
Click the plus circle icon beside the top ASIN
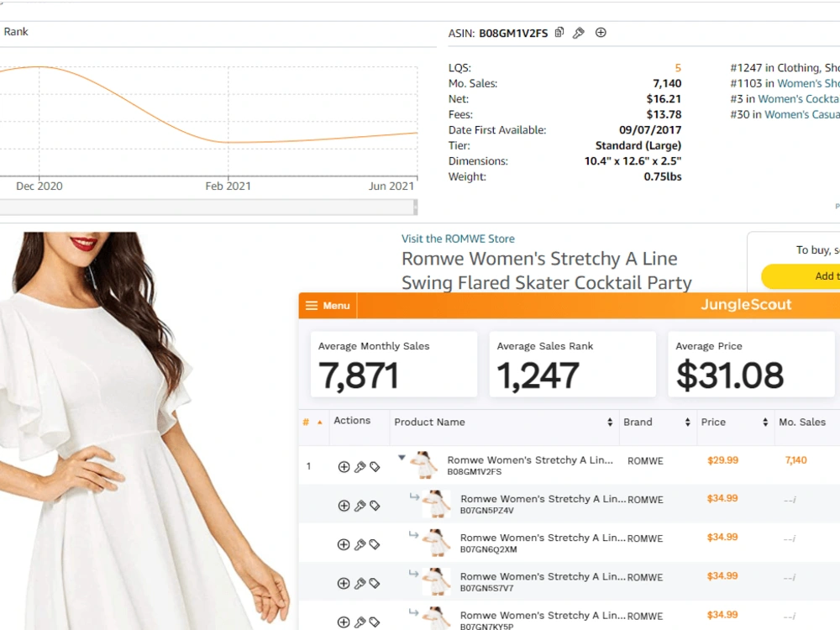[x=601, y=33]
